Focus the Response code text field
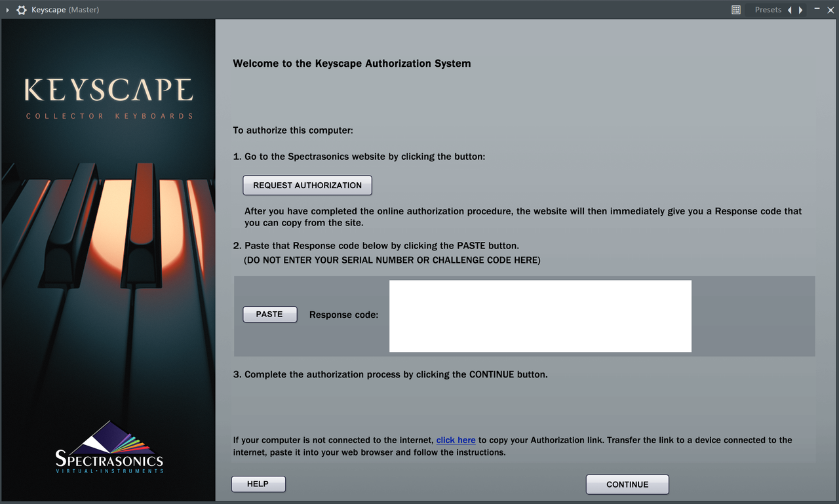The width and height of the screenshot is (839, 504). tap(540, 316)
